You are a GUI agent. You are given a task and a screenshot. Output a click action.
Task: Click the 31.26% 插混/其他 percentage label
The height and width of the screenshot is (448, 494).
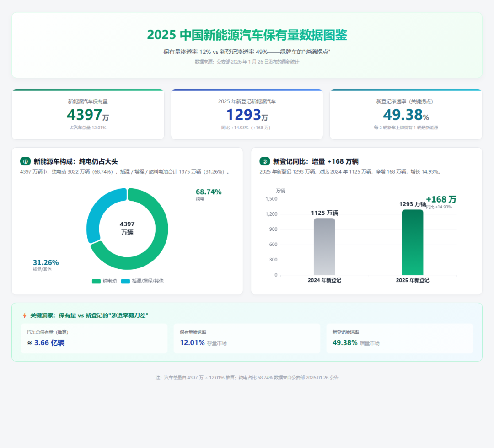pos(46,265)
